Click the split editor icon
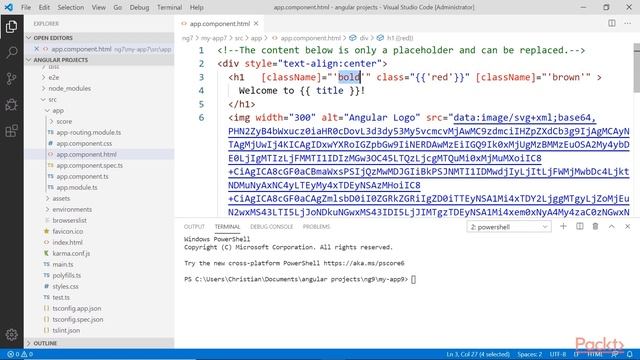 pos(611,23)
